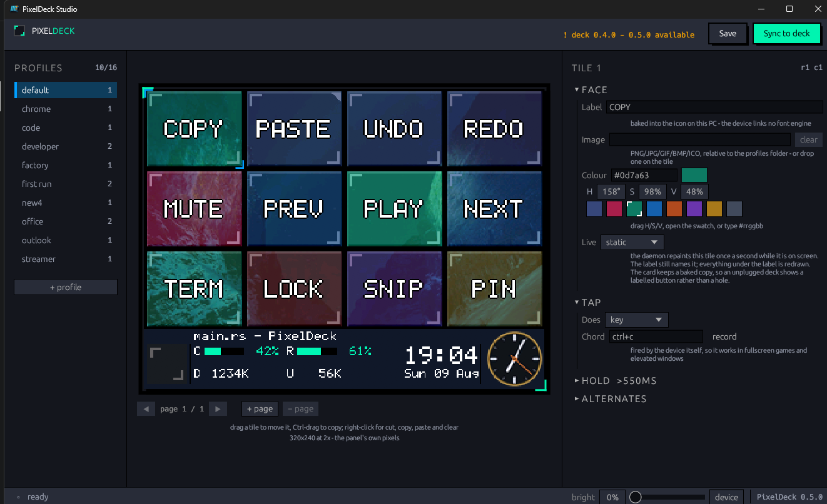Select the NEXT tile

(494, 209)
